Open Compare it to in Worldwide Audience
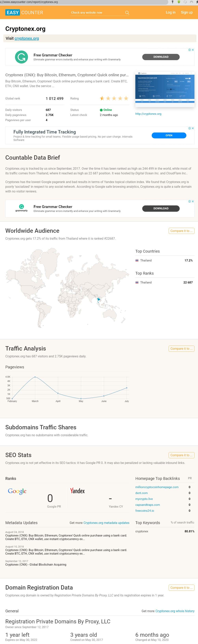The image size is (198, 644). point(181,231)
